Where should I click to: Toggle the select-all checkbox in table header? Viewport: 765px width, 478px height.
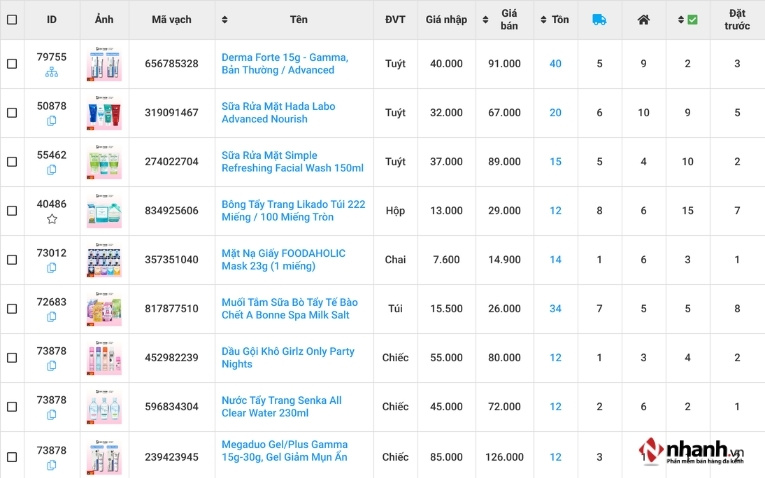(x=12, y=20)
